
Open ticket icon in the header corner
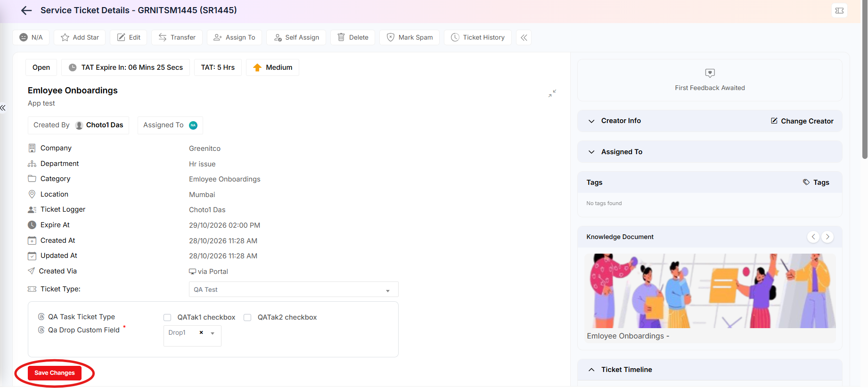click(839, 10)
